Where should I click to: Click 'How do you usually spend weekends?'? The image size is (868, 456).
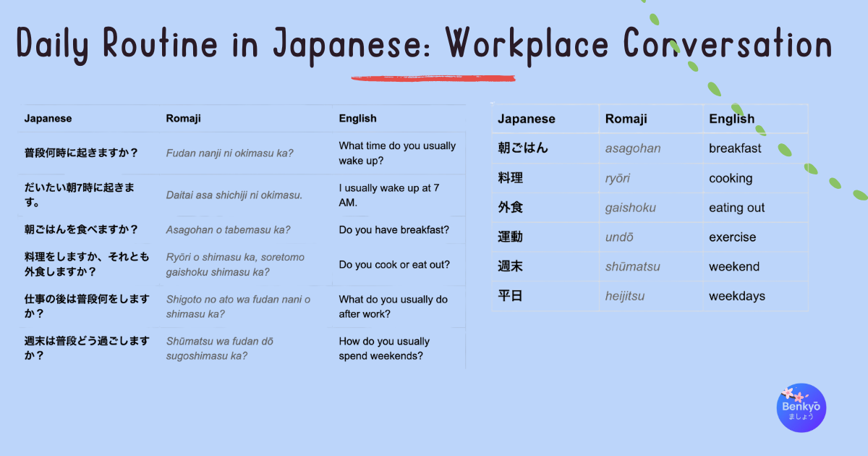pyautogui.click(x=384, y=348)
